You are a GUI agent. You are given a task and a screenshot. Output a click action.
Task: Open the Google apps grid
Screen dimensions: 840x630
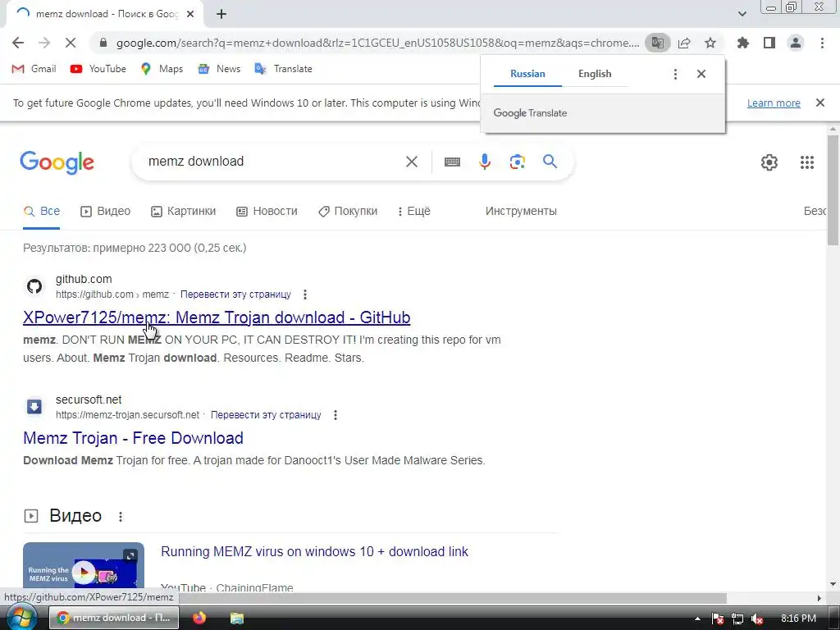tap(807, 162)
